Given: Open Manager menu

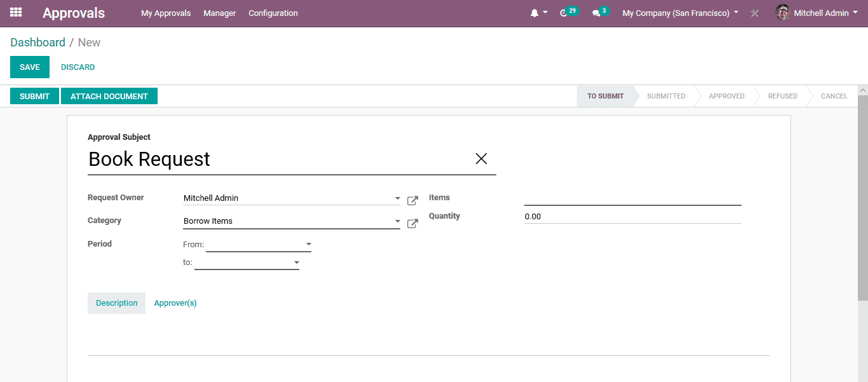Looking at the screenshot, I should point(220,13).
